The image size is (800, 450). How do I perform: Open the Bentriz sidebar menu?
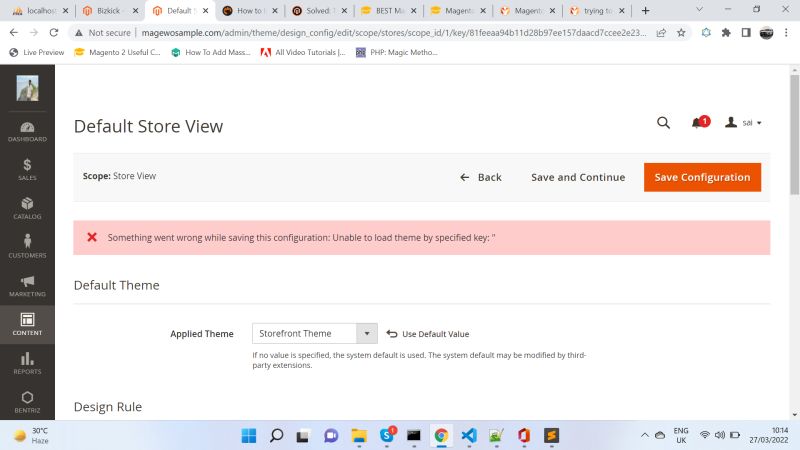[x=27, y=403]
